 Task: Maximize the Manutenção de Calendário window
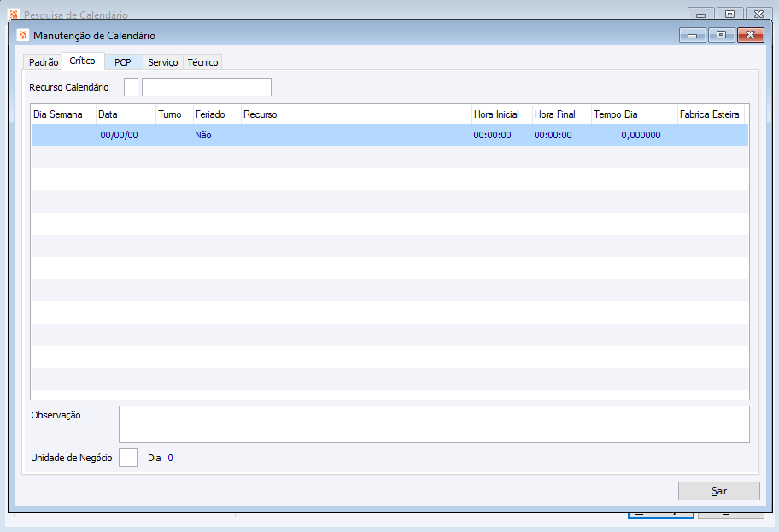722,35
